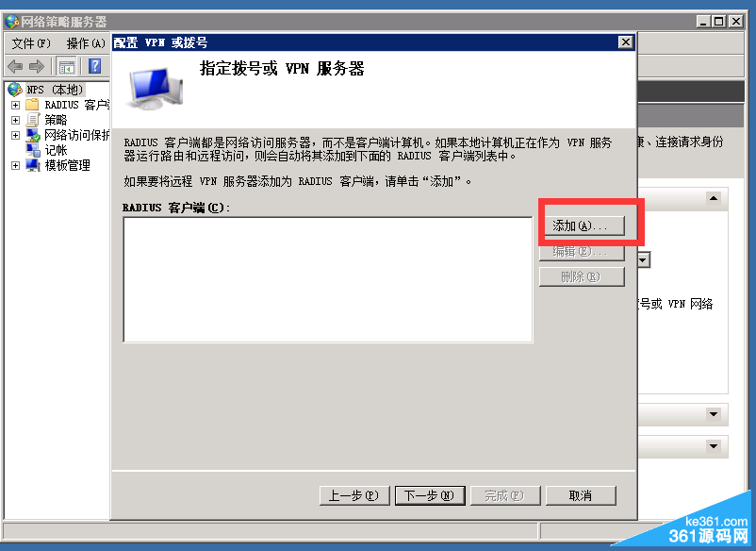Select 模板管理 in the tree
Screen dimensions: 756x551
(x=68, y=165)
